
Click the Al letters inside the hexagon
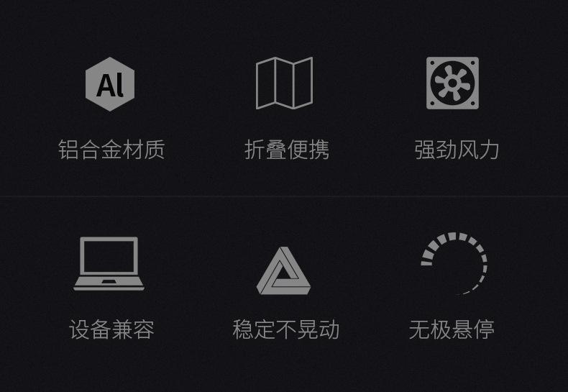point(110,85)
